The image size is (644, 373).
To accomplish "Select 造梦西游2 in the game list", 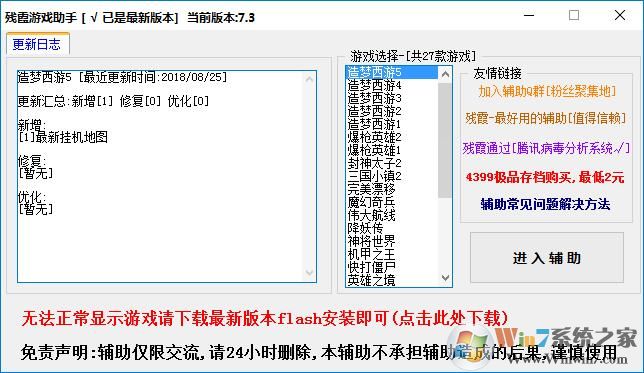I will point(392,111).
